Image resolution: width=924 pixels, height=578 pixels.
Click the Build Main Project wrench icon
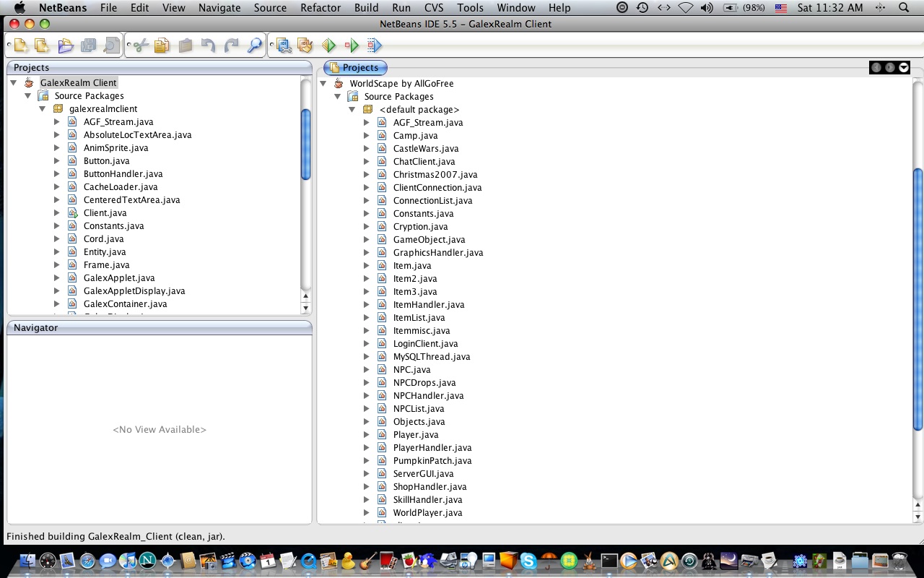[x=284, y=46]
